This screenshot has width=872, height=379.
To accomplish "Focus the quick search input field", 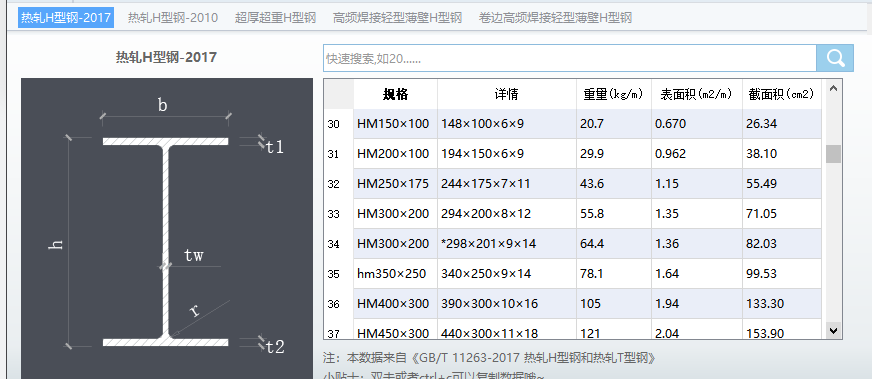I will [569, 58].
